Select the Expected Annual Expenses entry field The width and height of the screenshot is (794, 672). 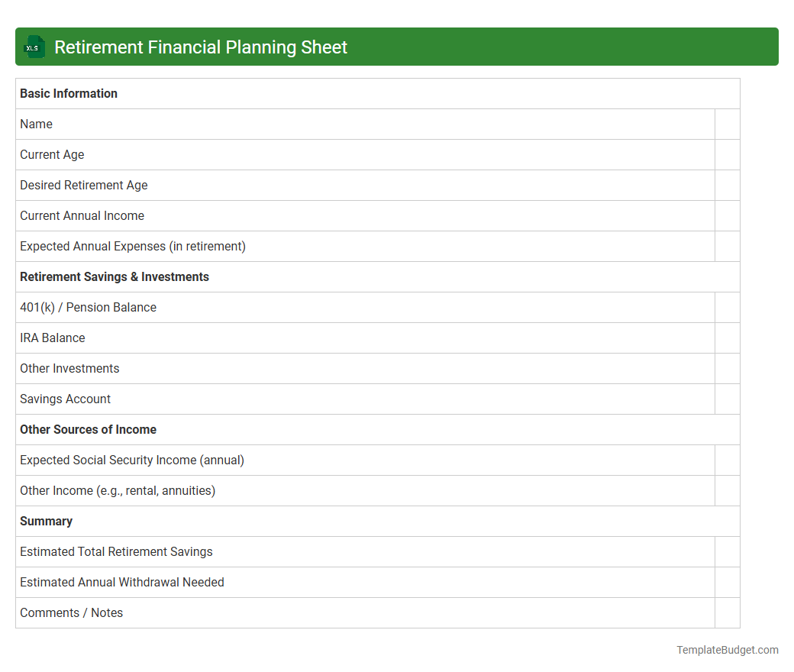coord(728,246)
